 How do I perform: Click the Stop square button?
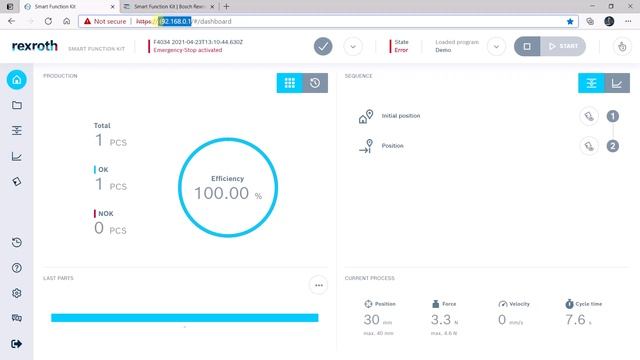click(x=527, y=47)
